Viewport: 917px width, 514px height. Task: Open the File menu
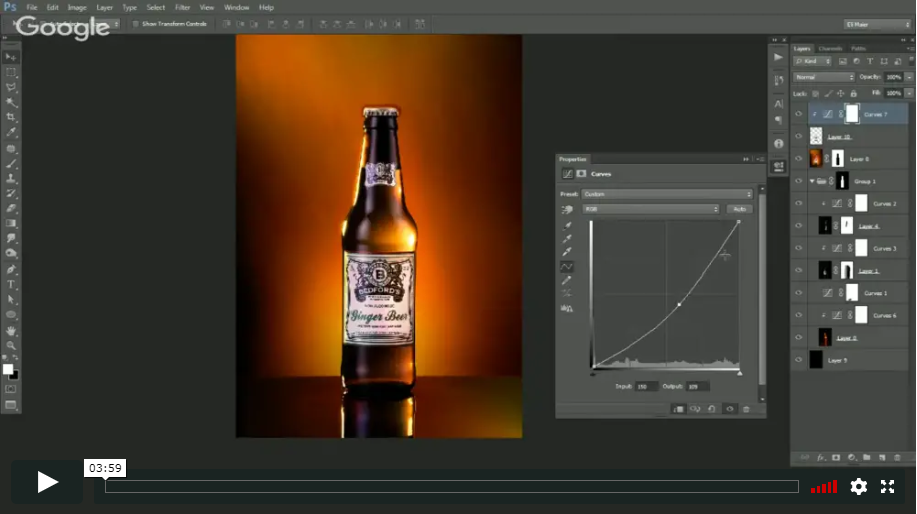[x=32, y=8]
